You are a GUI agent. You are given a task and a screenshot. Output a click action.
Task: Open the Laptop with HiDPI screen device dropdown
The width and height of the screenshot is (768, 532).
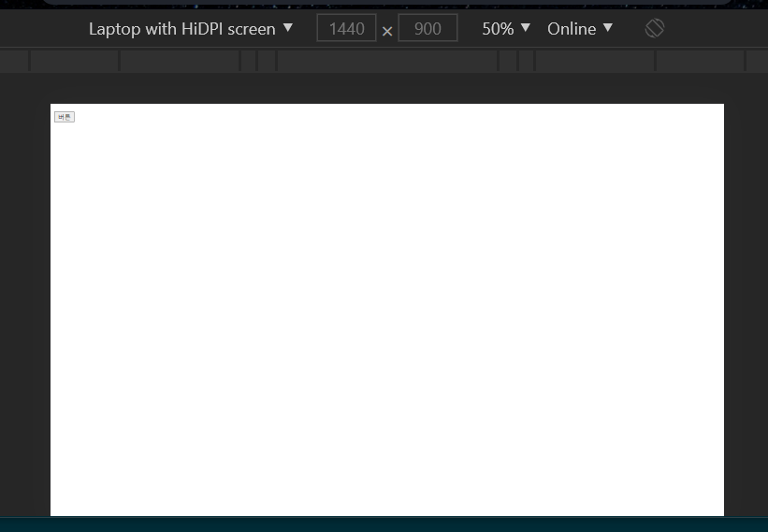click(x=191, y=28)
